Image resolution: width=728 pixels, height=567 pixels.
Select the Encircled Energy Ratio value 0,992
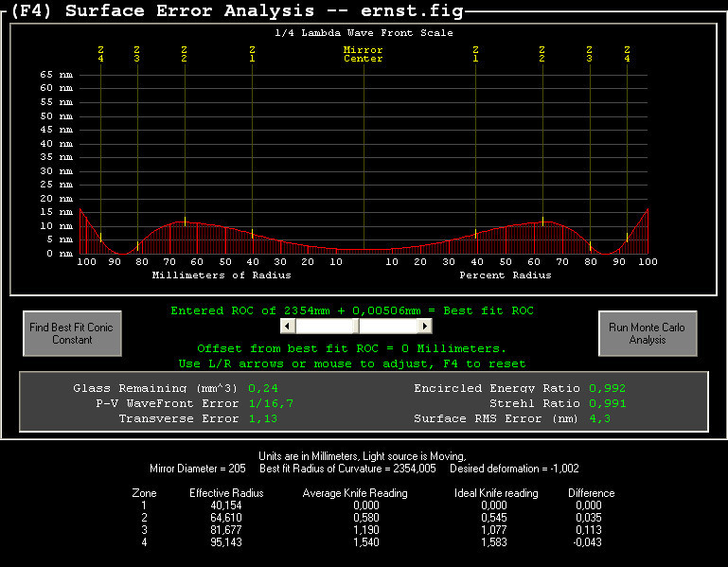(607, 388)
